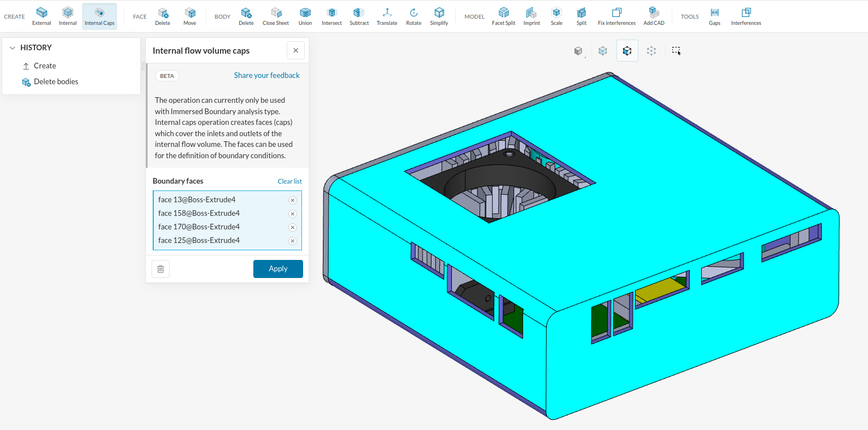The height and width of the screenshot is (430, 868).
Task: Select Delete bodies in history
Action: pos(55,81)
